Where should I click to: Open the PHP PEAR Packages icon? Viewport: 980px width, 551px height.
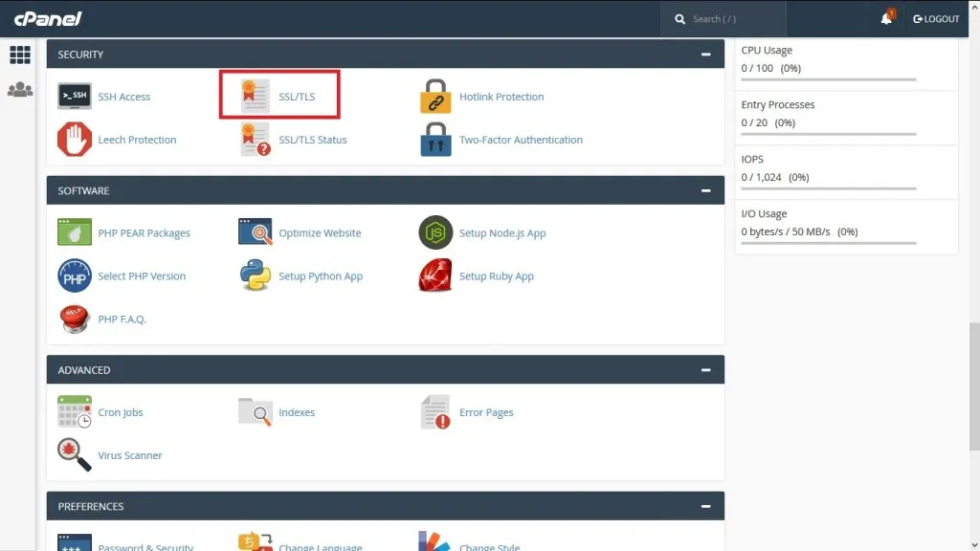(75, 232)
